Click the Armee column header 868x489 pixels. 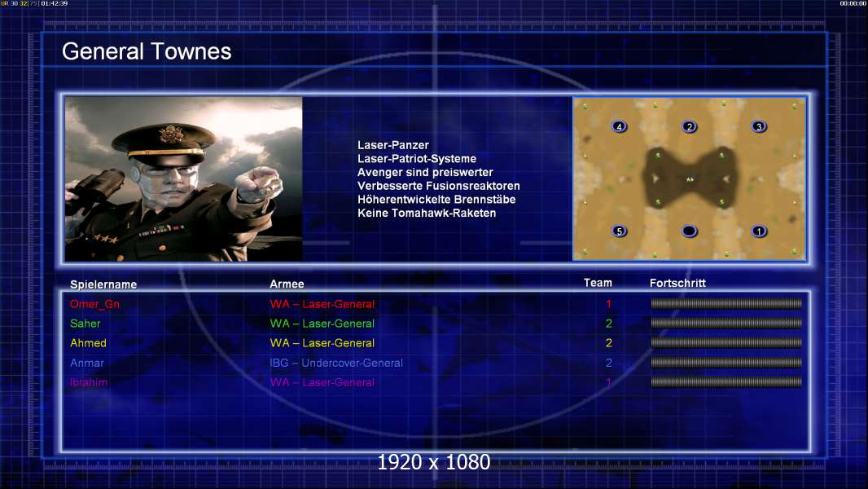tap(287, 284)
